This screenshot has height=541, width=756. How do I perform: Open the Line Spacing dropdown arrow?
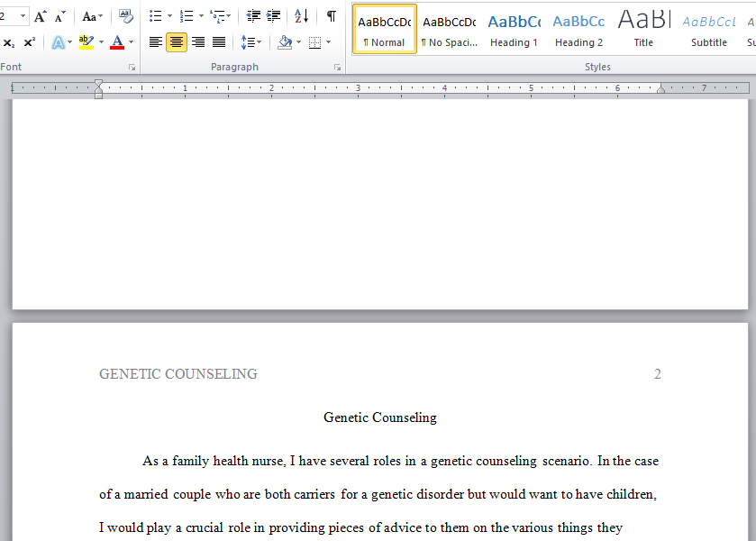pyautogui.click(x=260, y=42)
